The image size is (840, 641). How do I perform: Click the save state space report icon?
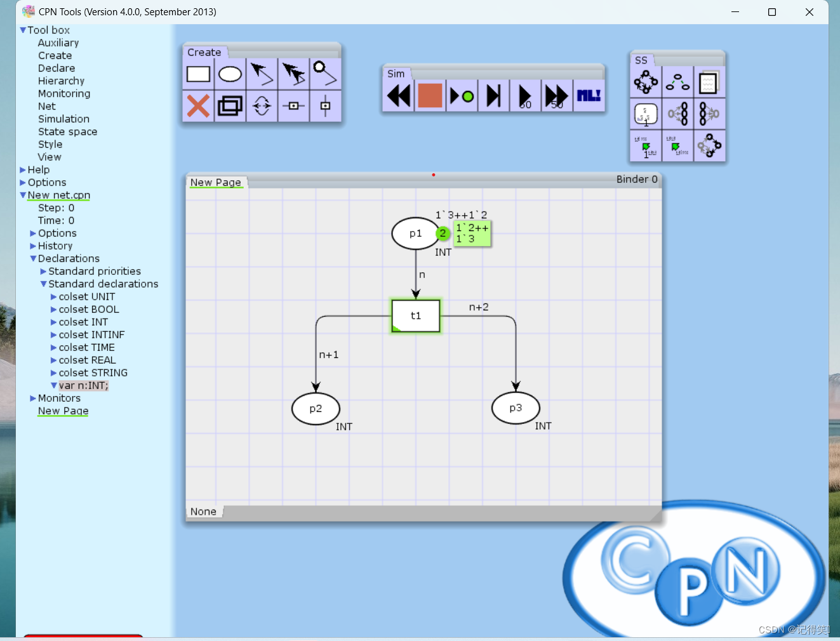coord(709,83)
